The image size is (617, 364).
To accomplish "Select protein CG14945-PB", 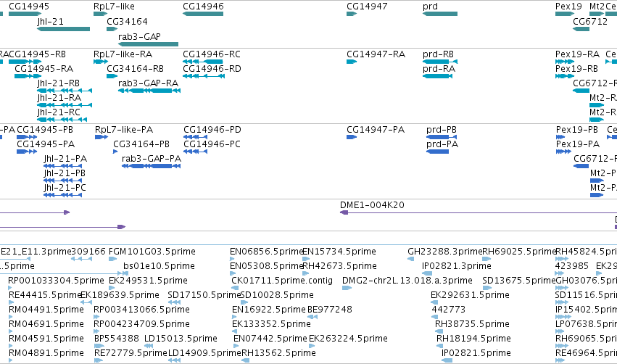I will pyautogui.click(x=27, y=137).
